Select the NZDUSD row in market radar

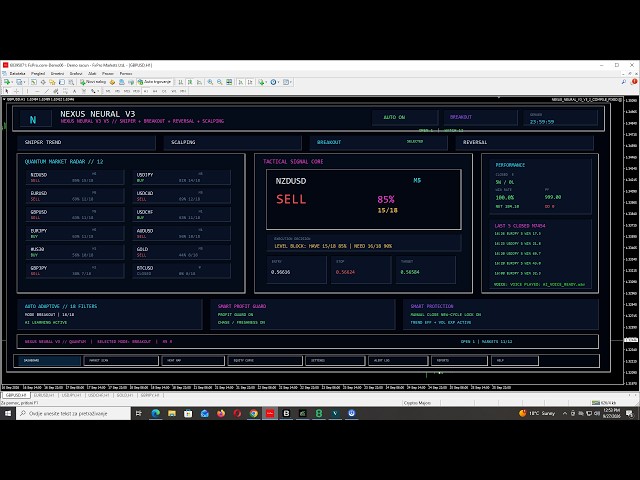coord(75,177)
